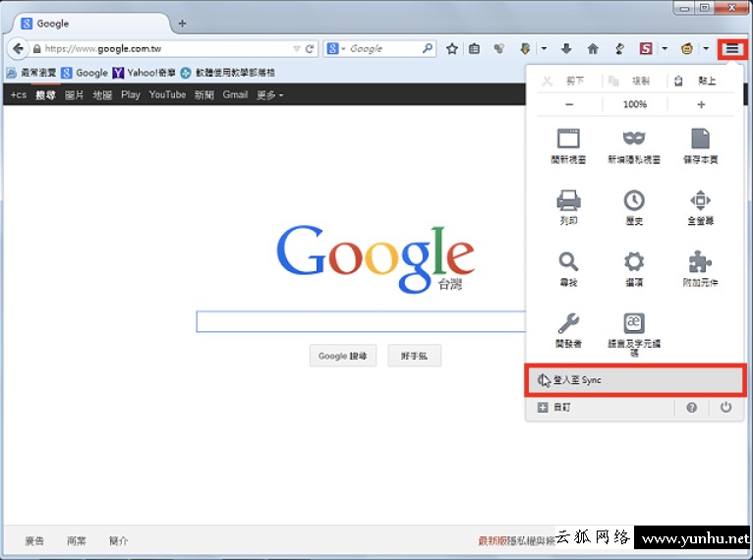Open the search engine dropdown arrow

coord(343,49)
